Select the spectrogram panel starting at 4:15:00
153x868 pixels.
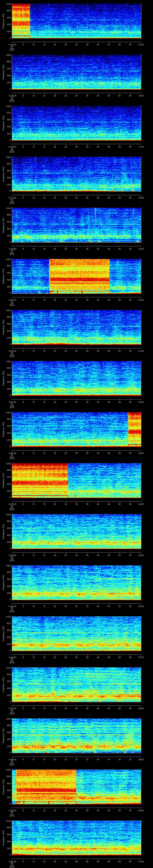76,72
